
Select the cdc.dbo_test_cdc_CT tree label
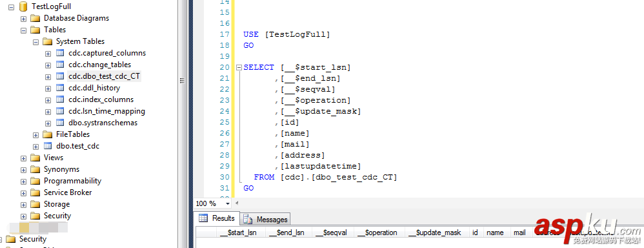click(105, 76)
